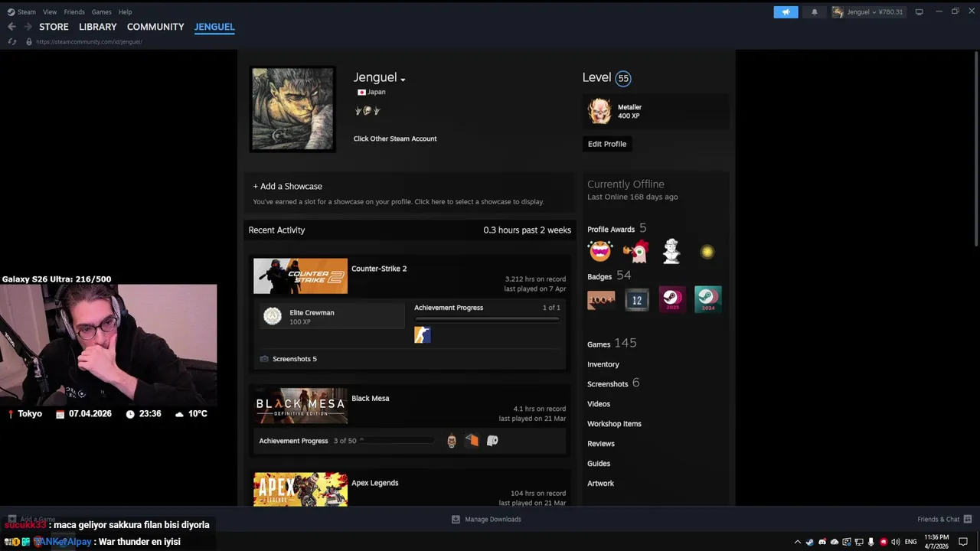Open the 100+ games badge
980x551 pixels.
click(x=601, y=300)
